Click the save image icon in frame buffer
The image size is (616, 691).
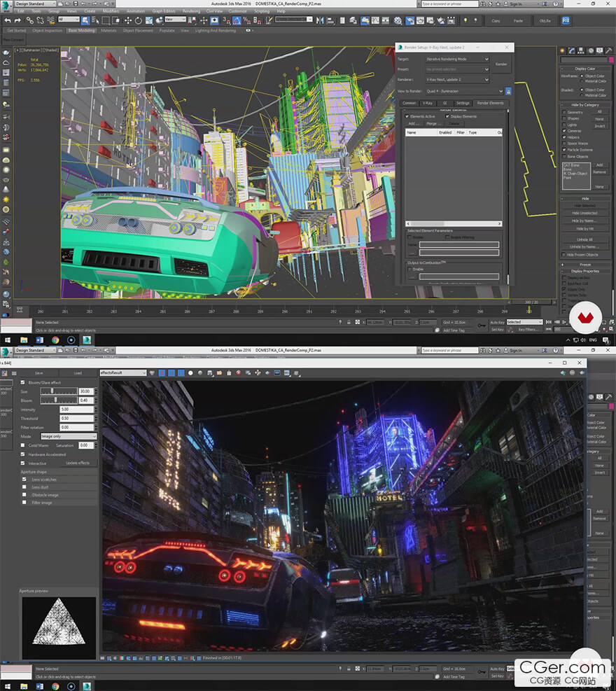coord(210,373)
